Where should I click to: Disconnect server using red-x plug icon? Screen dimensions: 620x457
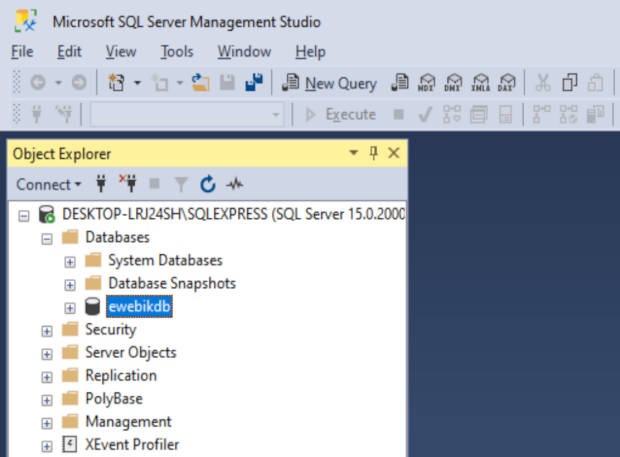click(x=128, y=183)
